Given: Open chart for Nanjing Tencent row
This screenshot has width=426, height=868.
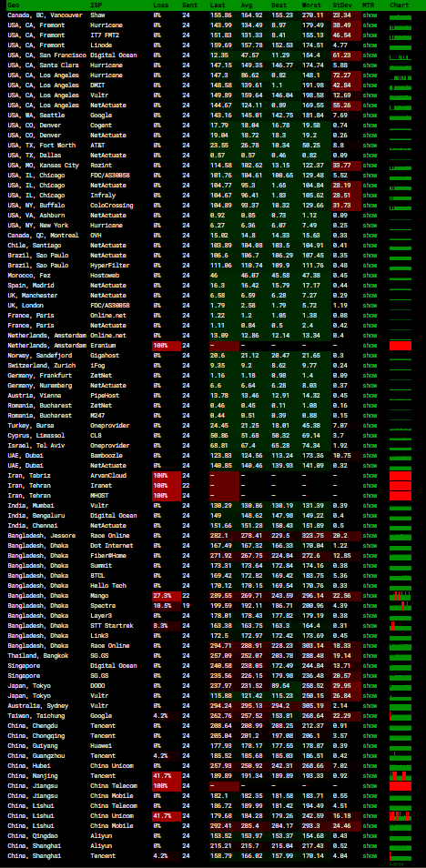Looking at the screenshot, I should point(401,776).
